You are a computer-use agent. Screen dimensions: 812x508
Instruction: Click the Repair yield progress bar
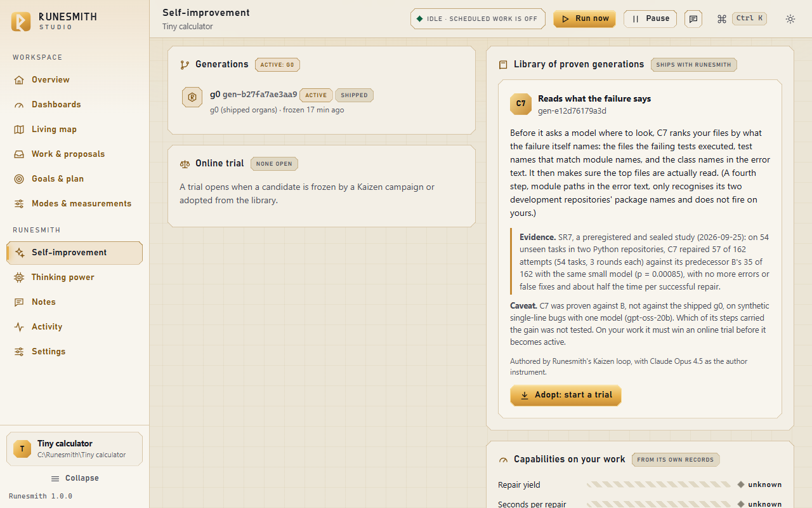pos(658,485)
